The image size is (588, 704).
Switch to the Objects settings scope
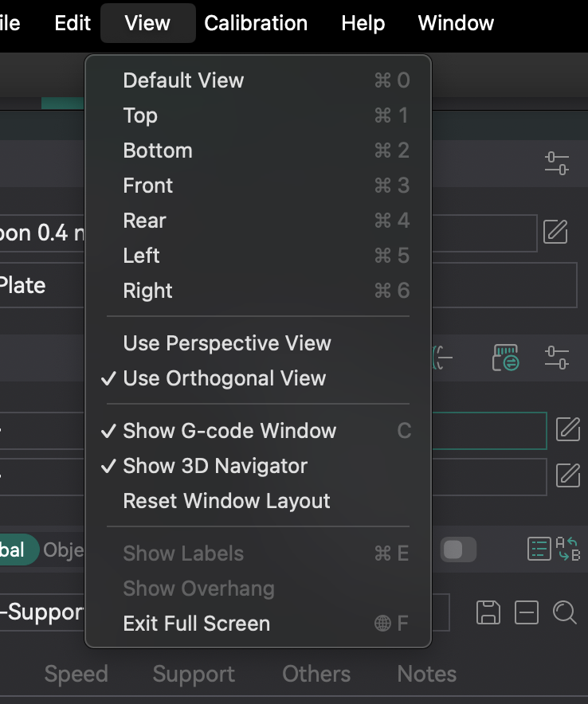tap(68, 550)
